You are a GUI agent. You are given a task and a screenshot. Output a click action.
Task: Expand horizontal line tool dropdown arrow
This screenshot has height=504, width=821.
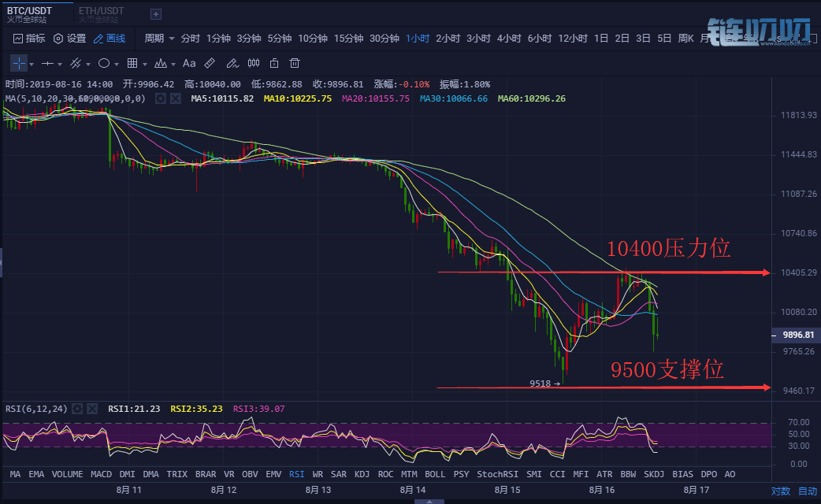coord(61,64)
